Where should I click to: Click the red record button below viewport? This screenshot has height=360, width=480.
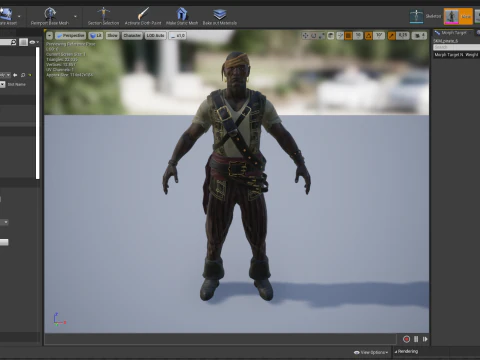pos(406,339)
